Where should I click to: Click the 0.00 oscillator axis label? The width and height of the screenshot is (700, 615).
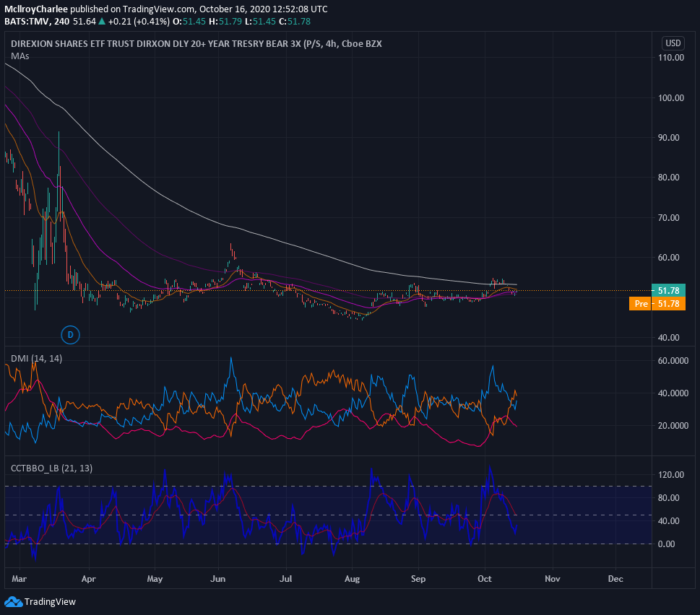pos(667,544)
